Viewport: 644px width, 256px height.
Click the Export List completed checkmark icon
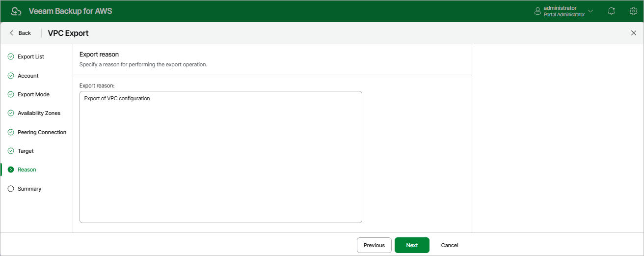click(x=11, y=57)
